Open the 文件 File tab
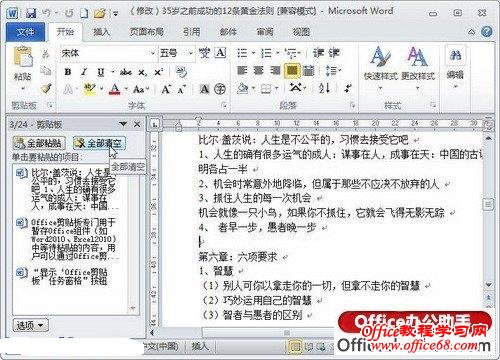Viewport: 500px width, 360px height. (x=25, y=32)
